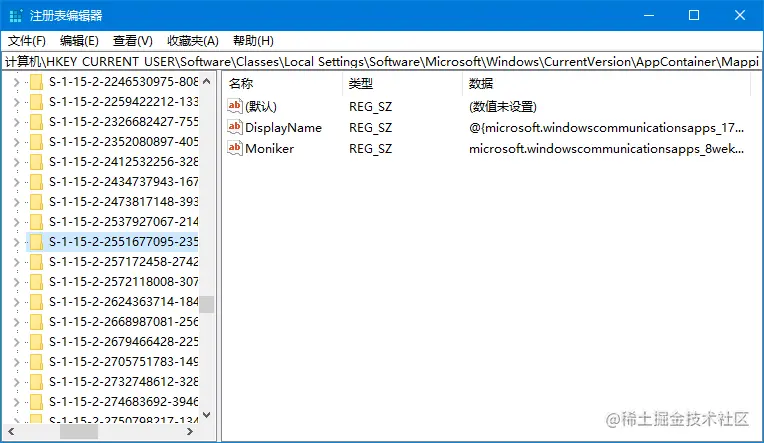Click REG_SZ type in the Moniker row
Screen dimensions: 764x443
click(x=370, y=149)
